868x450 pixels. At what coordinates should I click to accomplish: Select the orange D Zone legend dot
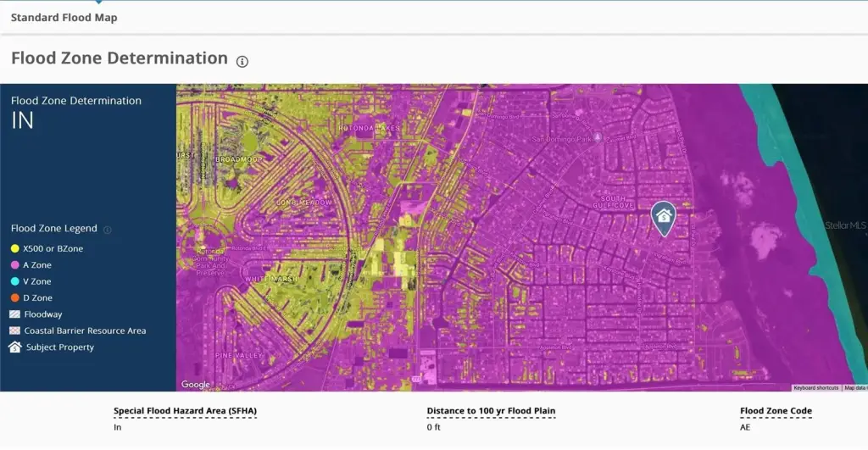pos(15,298)
